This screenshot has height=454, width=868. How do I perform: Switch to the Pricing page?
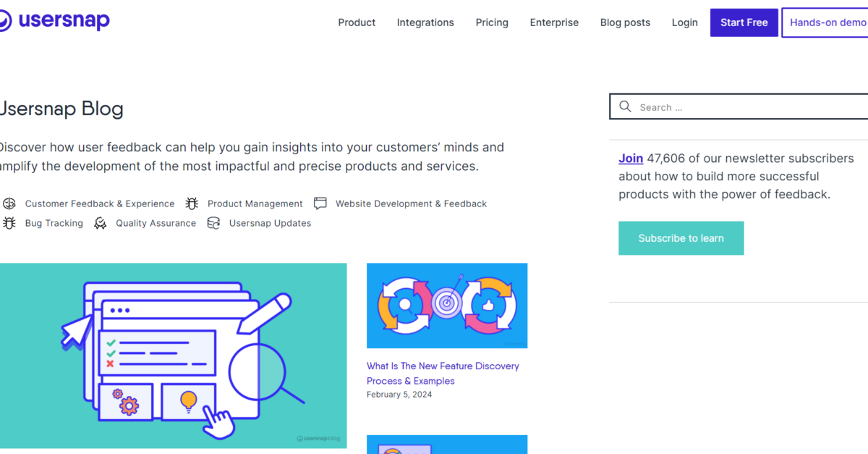(492, 22)
